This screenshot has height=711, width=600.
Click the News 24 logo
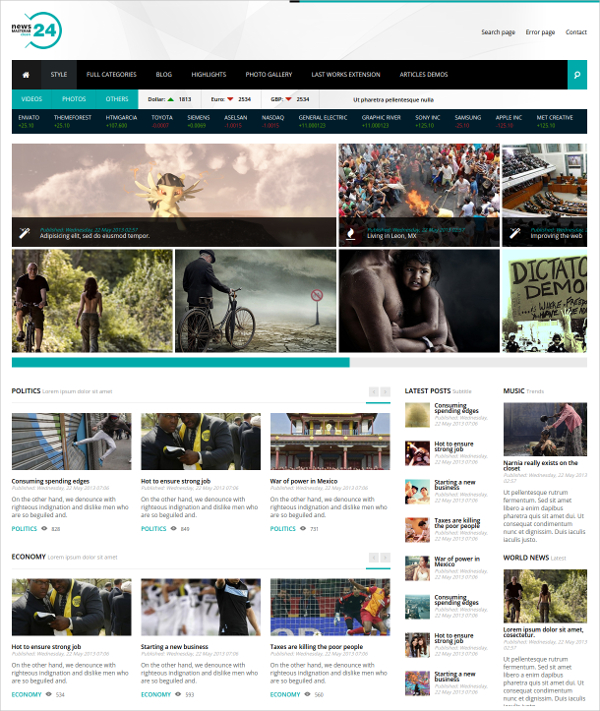click(x=36, y=30)
